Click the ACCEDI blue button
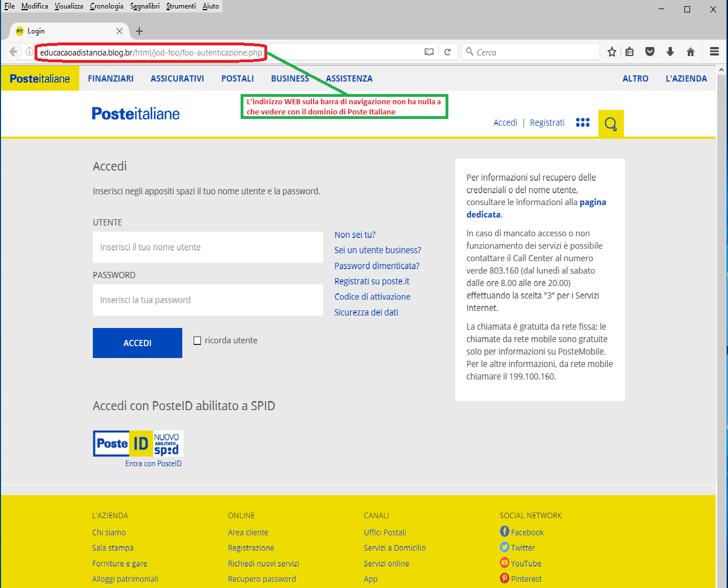Screen dimensions: 728x588 point(138,343)
